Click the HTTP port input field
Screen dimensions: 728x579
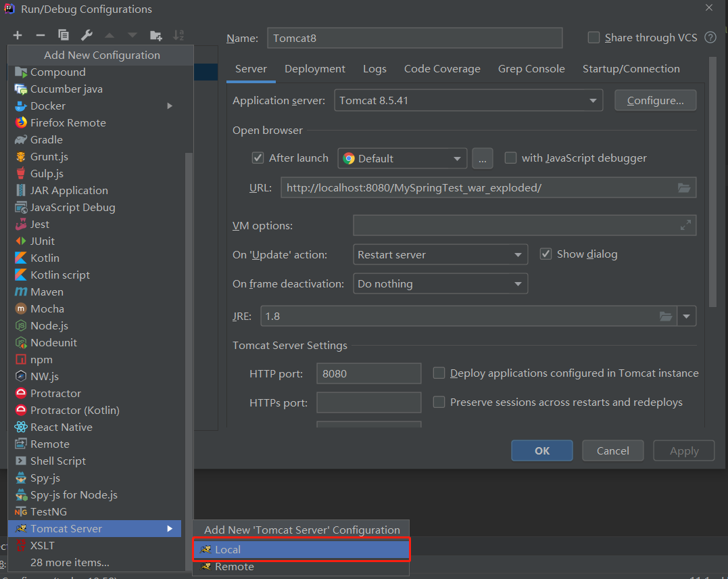(368, 373)
